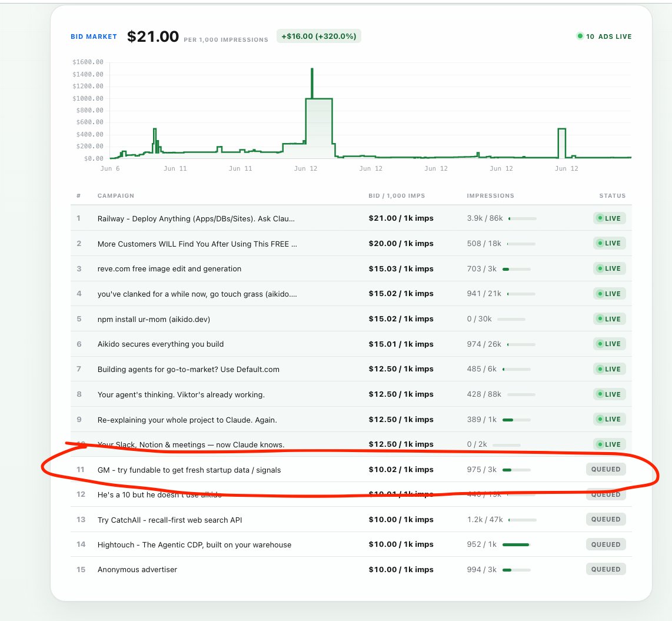The image size is (672, 621).
Task: Click the 485 / 6k impressions value
Action: click(x=482, y=369)
